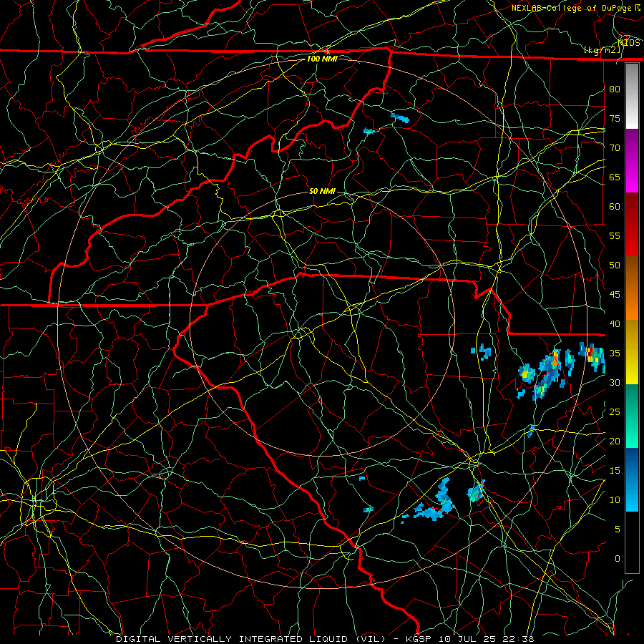Viewport: 644px width, 644px height.
Task: Click the scale value 55
Action: pos(615,235)
